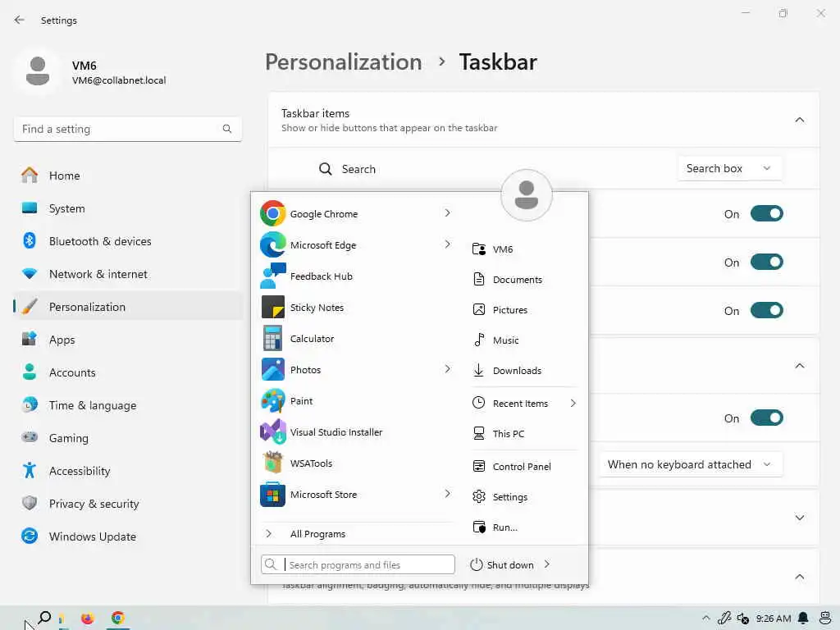Open Chrome from the taskbar
The height and width of the screenshot is (630, 840).
(x=118, y=619)
